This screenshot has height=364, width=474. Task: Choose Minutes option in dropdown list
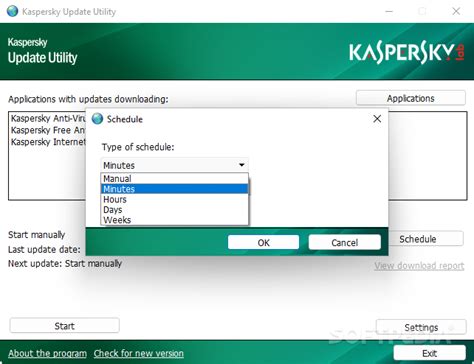pyautogui.click(x=174, y=189)
